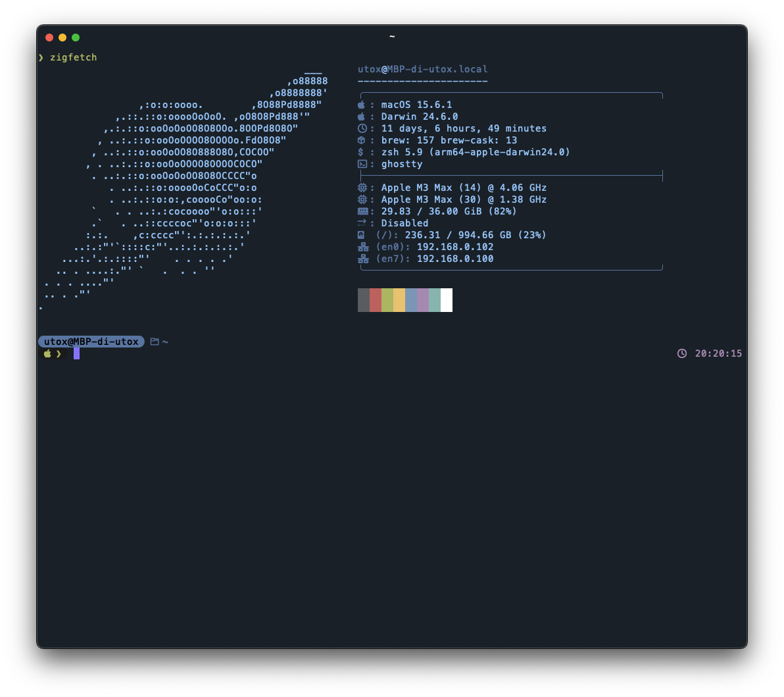Select the network icon for interface en0
Image resolution: width=784 pixels, height=697 pixels.
click(361, 247)
